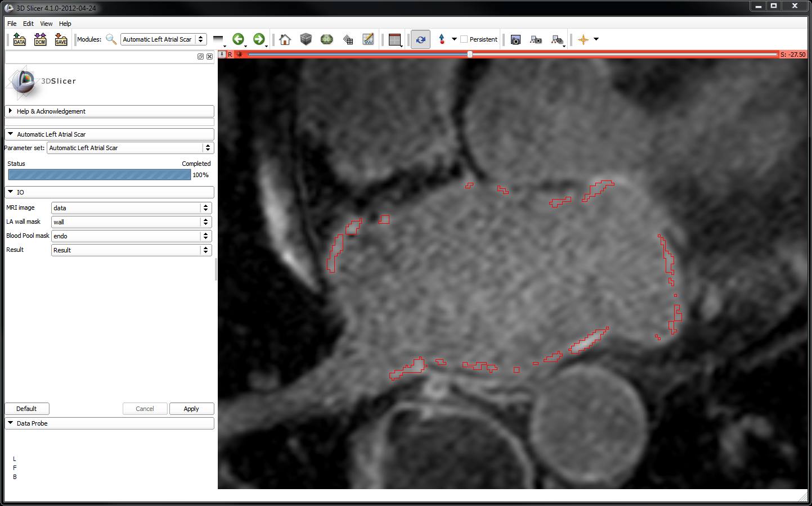The width and height of the screenshot is (812, 506).
Task: Expand Help & Acknowledgement section
Action: click(51, 111)
